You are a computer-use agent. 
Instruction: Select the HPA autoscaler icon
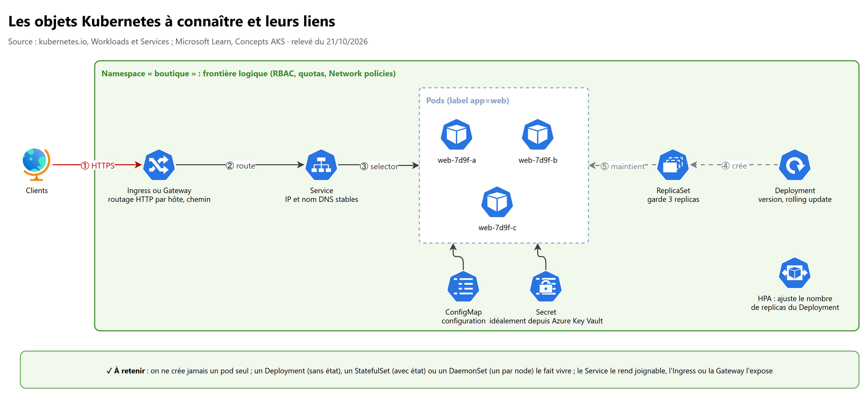(x=795, y=273)
